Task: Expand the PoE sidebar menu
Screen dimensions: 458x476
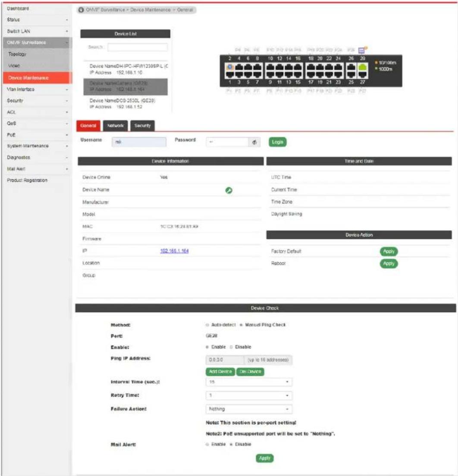Action: tap(37, 135)
